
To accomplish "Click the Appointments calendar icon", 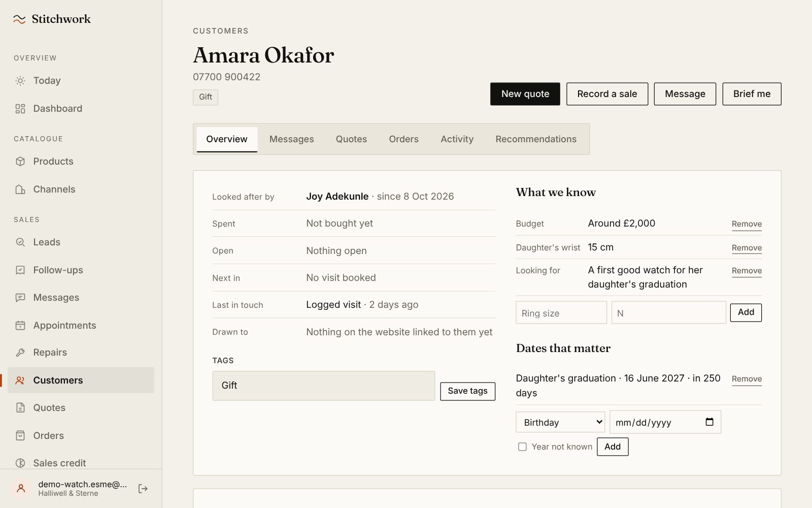I will pyautogui.click(x=20, y=326).
